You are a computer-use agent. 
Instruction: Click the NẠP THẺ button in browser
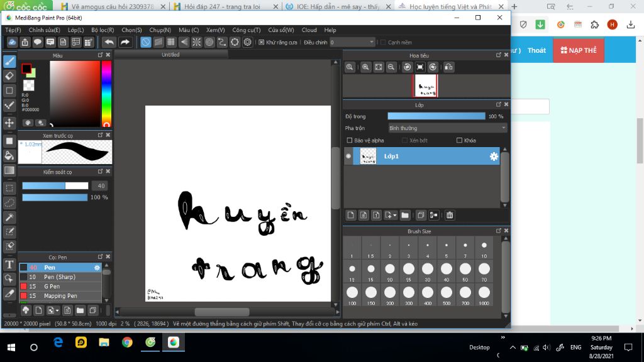point(579,50)
